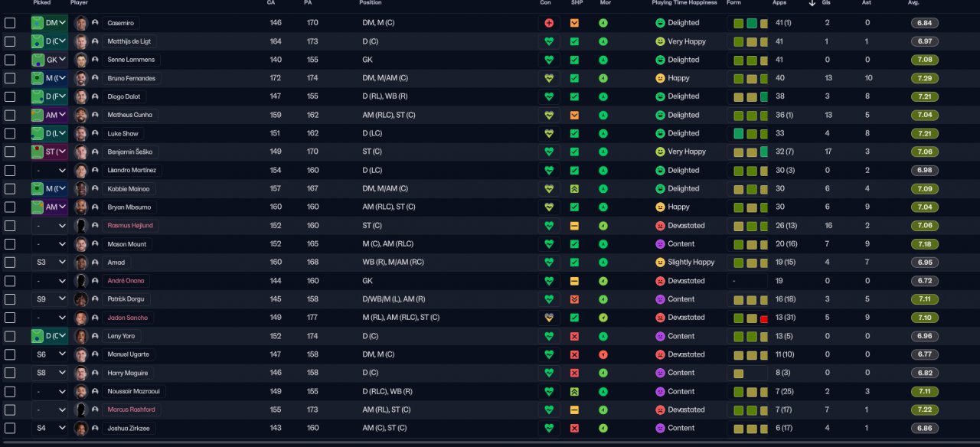The image size is (980, 447).
Task: Click Jadon Sancho's condition heart icon
Action: (x=549, y=318)
